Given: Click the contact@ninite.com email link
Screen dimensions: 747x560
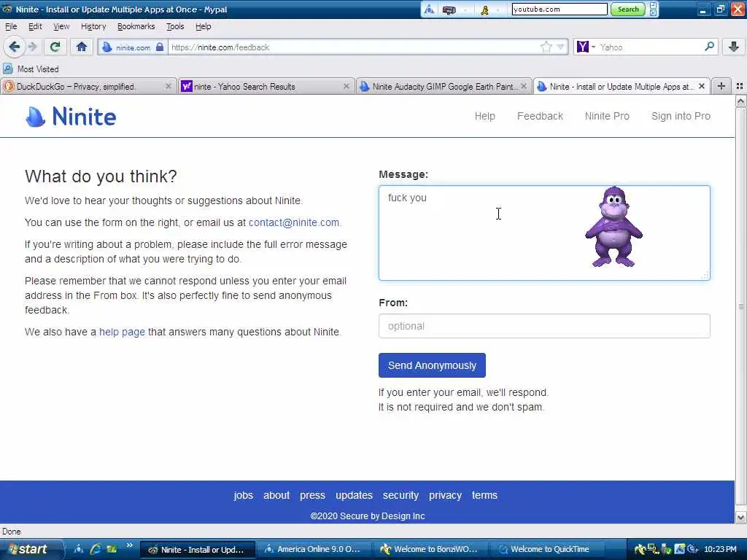Looking at the screenshot, I should pyautogui.click(x=293, y=222).
